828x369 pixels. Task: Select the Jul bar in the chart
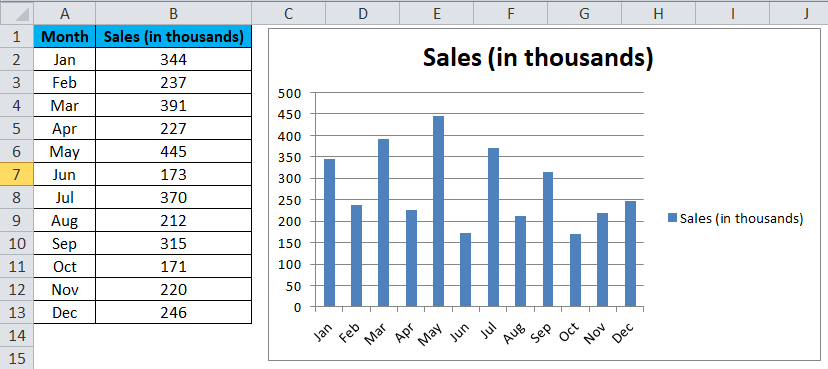click(493, 227)
